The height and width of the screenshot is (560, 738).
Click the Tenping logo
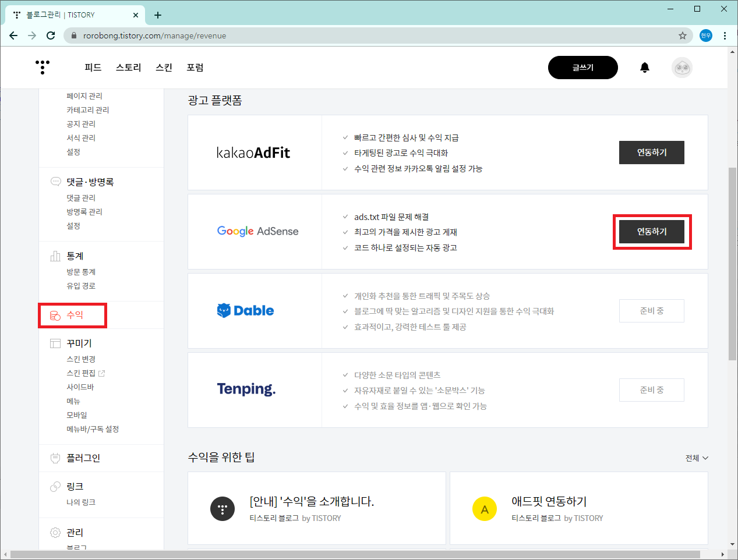(246, 389)
